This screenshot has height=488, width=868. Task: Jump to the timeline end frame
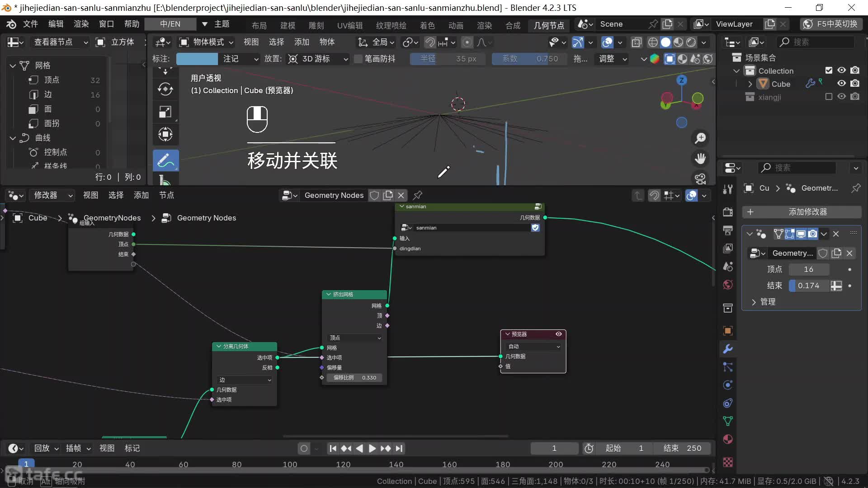[x=399, y=448]
